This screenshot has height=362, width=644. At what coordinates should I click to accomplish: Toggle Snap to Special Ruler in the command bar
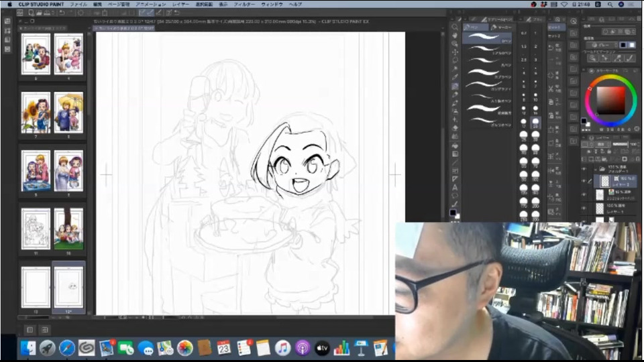coord(151,13)
